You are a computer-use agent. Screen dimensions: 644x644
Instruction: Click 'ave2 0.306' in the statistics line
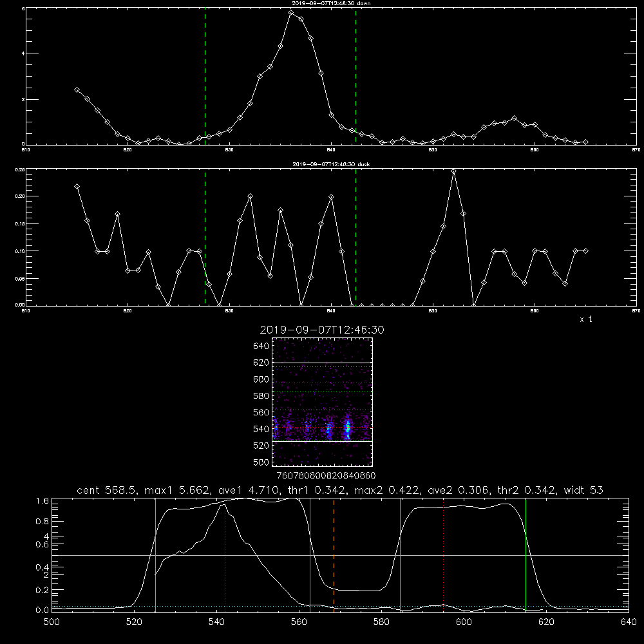coord(457,490)
